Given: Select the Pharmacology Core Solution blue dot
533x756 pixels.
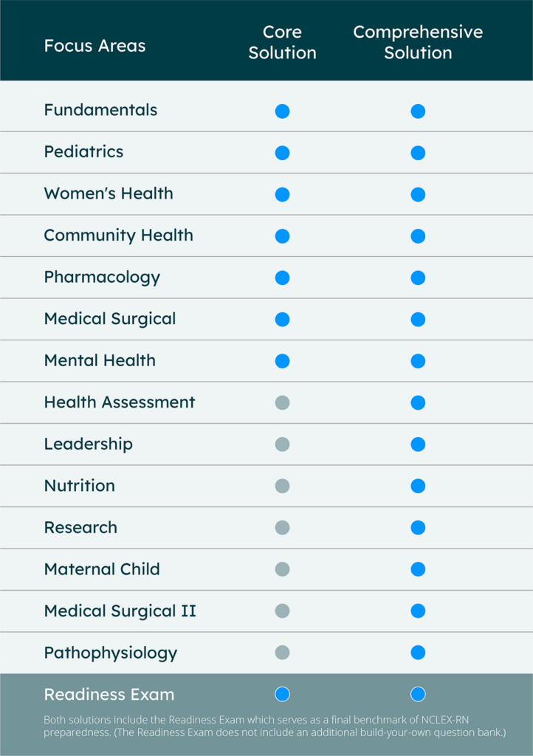Looking at the screenshot, I should pos(283,278).
